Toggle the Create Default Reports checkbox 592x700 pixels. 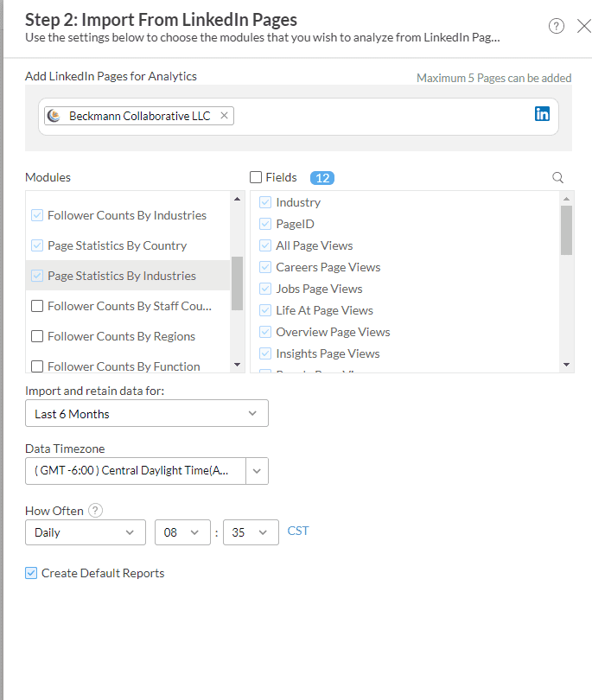click(x=30, y=572)
